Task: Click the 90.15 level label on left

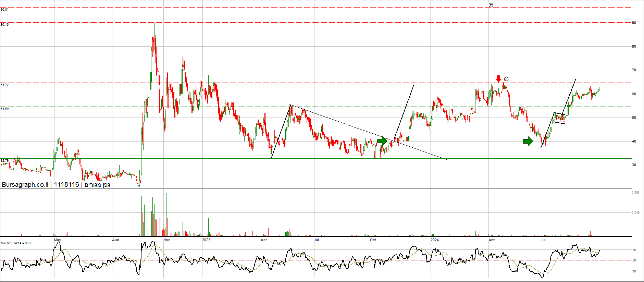Action: click(5, 25)
